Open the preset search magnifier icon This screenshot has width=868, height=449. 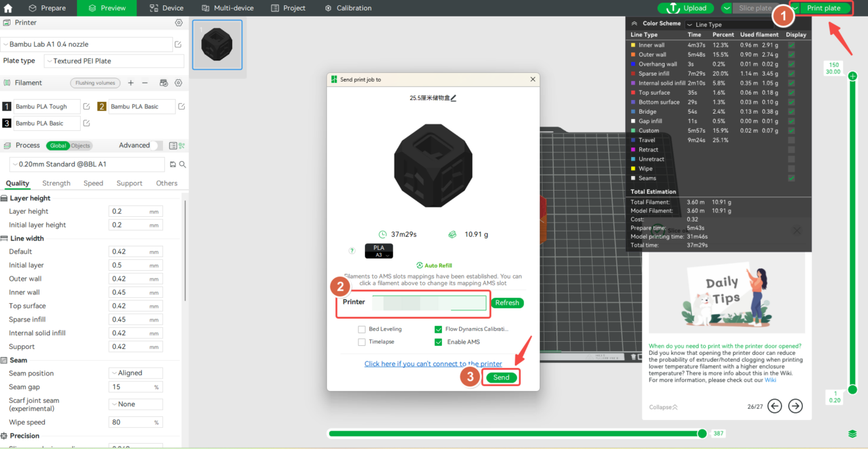(x=183, y=164)
